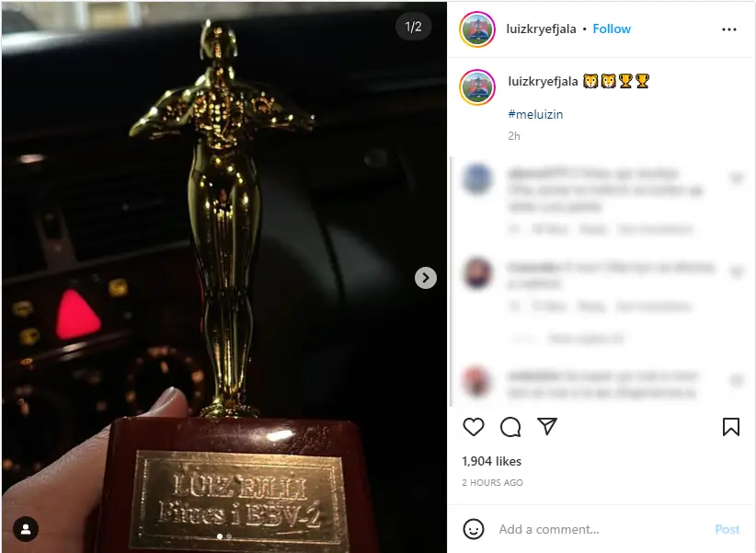756x553 pixels.
Task: Focus the Add a comment field
Action: pos(601,529)
